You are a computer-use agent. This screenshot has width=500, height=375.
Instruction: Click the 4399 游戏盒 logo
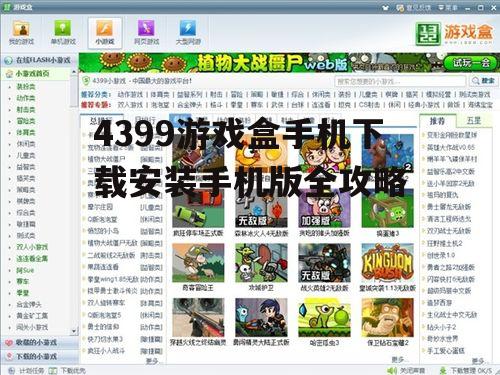454,33
